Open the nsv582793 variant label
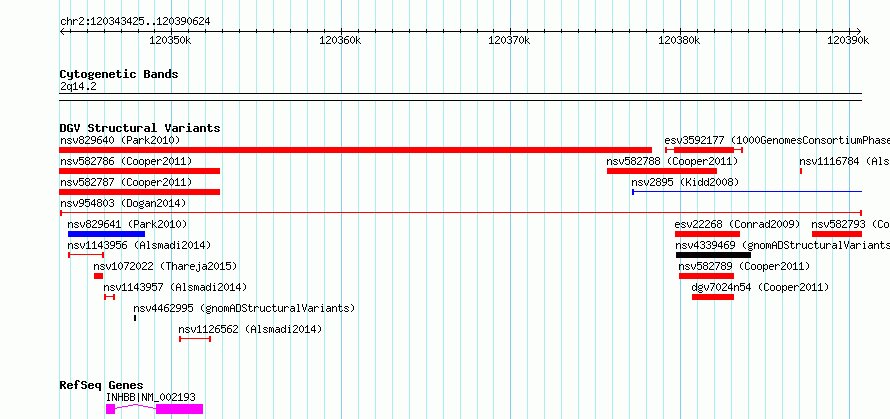This screenshot has height=419, width=890. pyautogui.click(x=851, y=224)
